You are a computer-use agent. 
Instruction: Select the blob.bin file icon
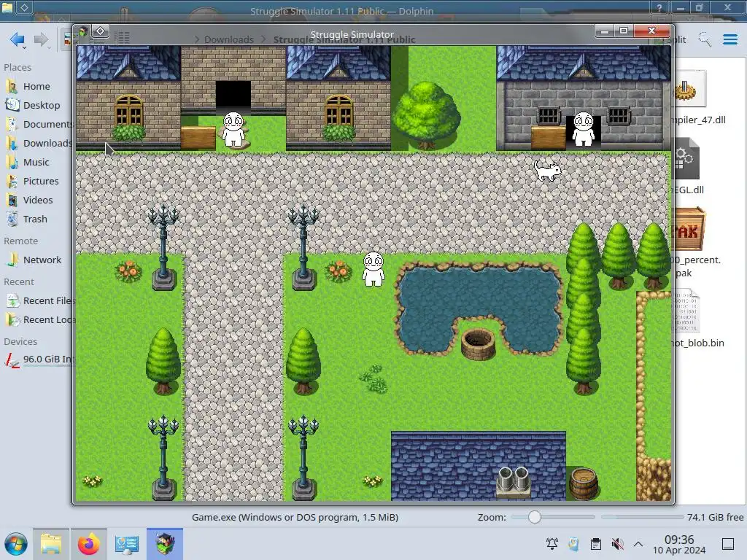(x=686, y=311)
